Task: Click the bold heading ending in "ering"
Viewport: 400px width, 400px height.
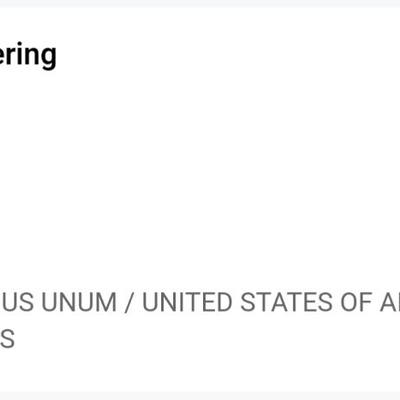Action: [28, 55]
